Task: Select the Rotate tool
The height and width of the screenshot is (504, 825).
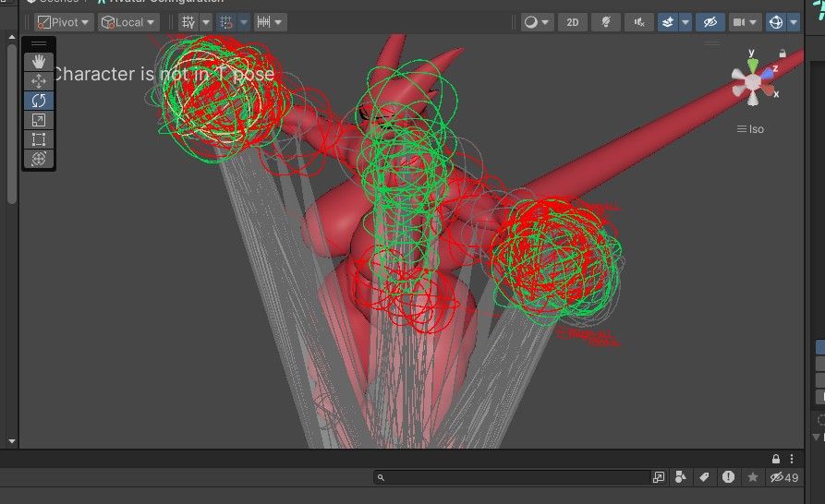Action: point(39,101)
